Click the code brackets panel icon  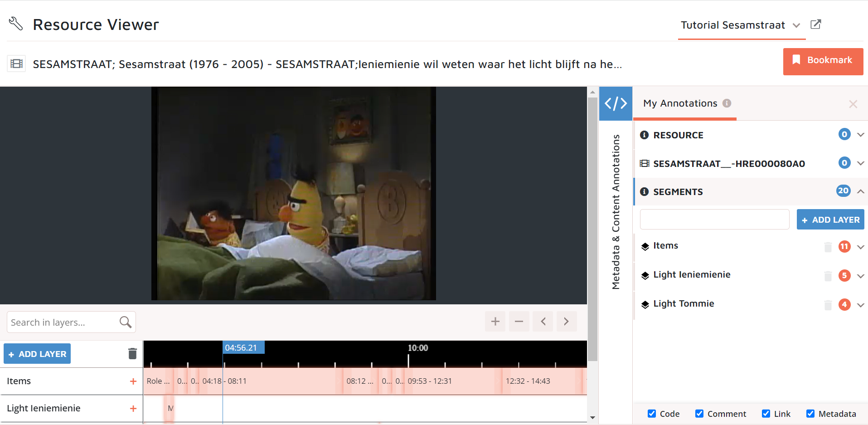(x=616, y=103)
